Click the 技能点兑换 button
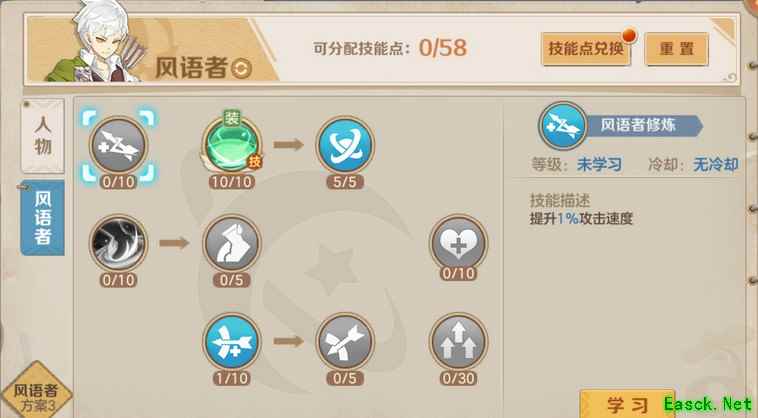 point(586,48)
